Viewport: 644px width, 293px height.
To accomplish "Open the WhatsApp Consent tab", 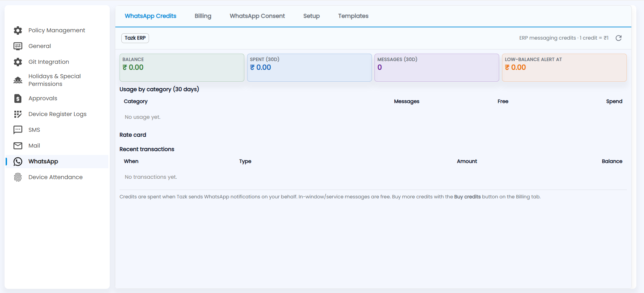I will [x=257, y=16].
